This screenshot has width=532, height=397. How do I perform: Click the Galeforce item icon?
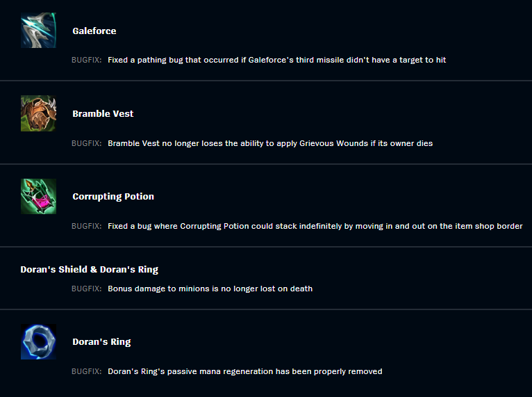point(38,30)
